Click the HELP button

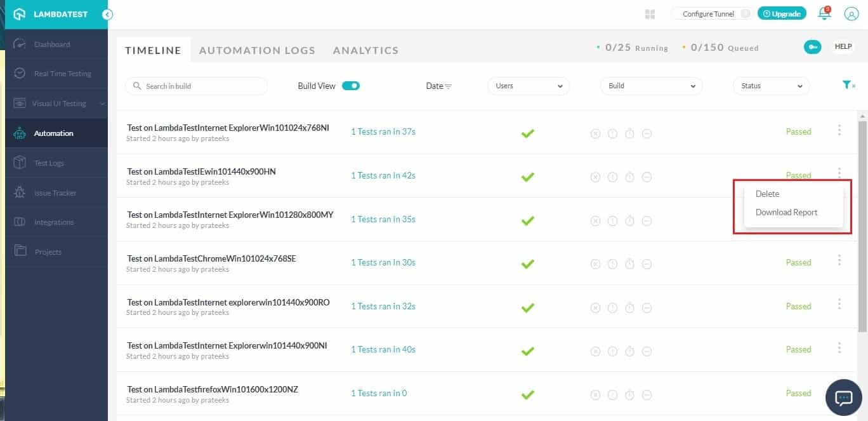pyautogui.click(x=843, y=47)
